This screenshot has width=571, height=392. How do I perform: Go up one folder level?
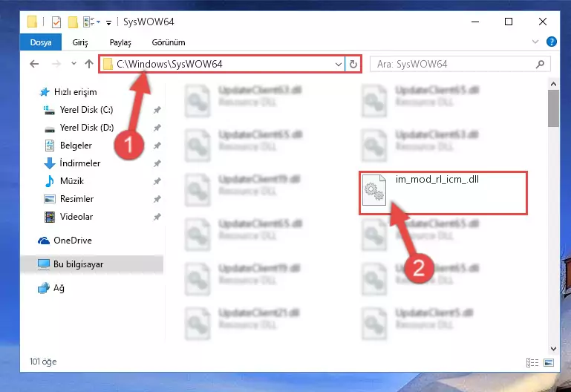(89, 64)
